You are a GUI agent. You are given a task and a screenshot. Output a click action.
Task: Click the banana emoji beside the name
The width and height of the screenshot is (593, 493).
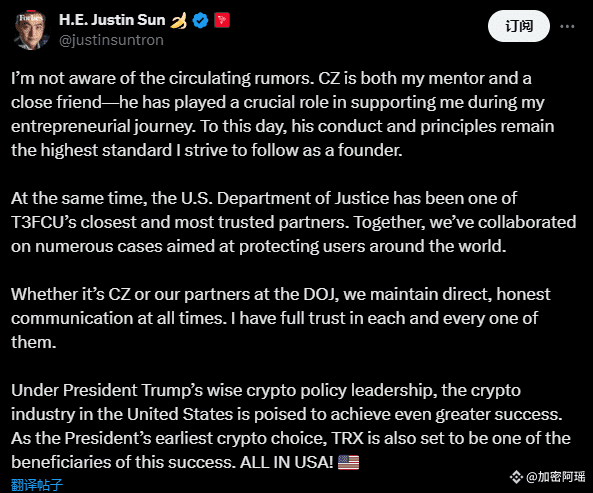coord(179,20)
